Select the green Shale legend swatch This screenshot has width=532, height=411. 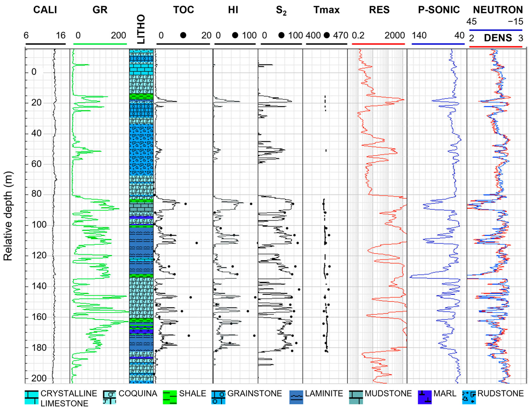pyautogui.click(x=169, y=397)
